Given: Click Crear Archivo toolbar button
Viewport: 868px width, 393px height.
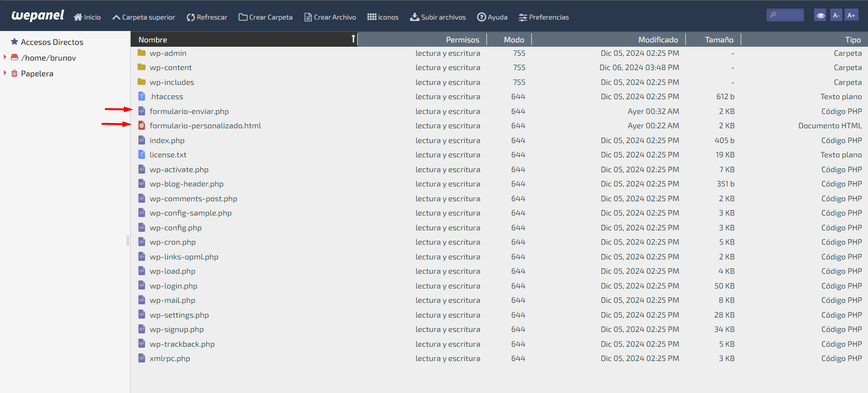Looking at the screenshot, I should point(330,17).
